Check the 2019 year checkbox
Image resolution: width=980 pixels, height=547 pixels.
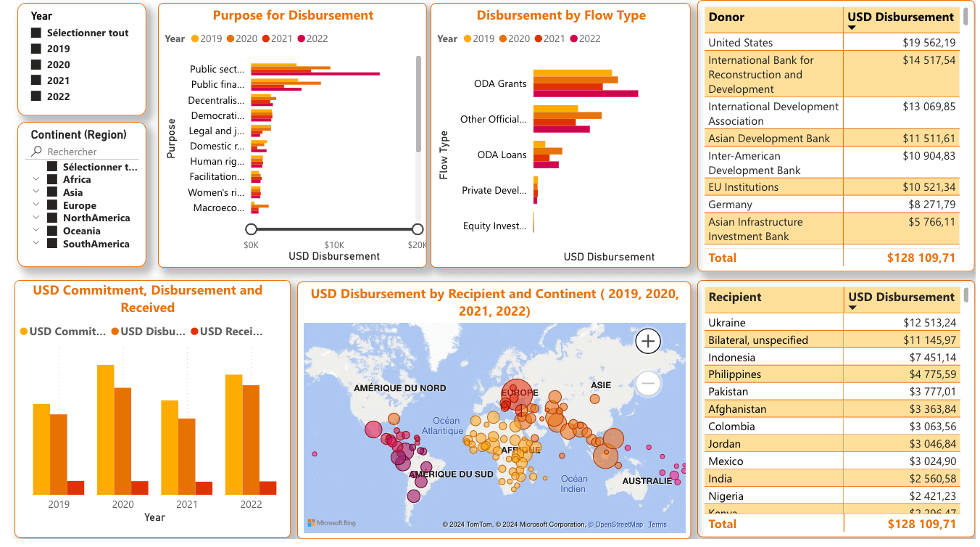pyautogui.click(x=36, y=49)
